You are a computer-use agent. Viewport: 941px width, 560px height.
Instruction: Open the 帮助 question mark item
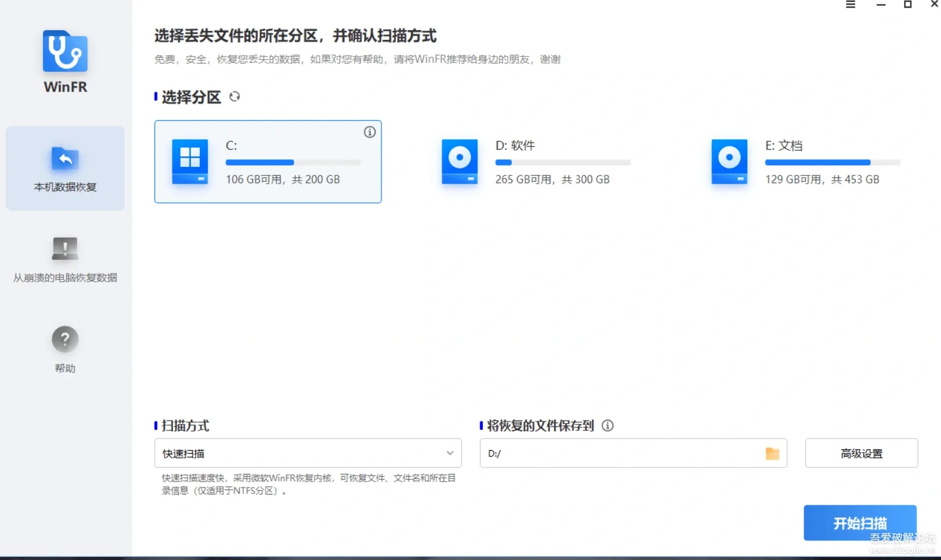tap(65, 350)
